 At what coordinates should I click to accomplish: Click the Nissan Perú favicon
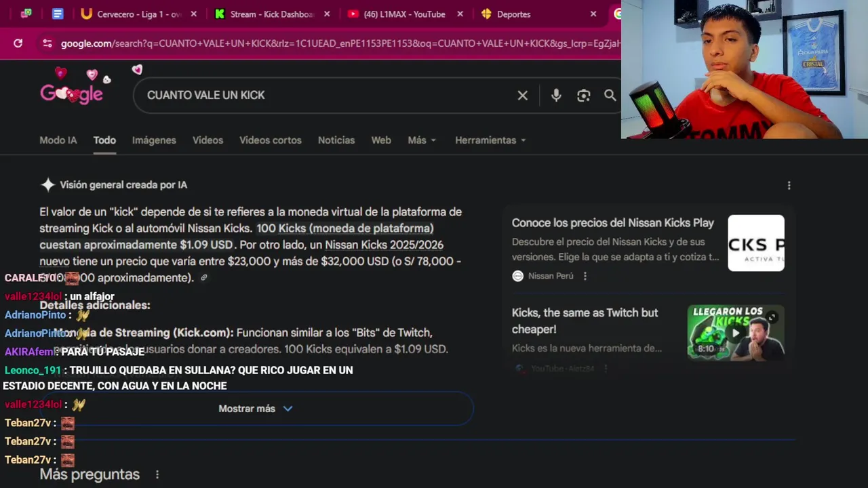[x=518, y=276]
